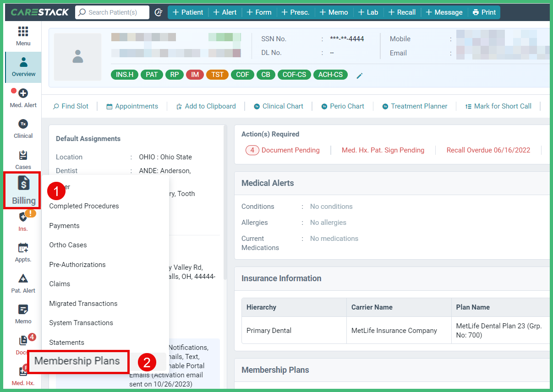Click the Find Slot option
This screenshot has width=553, height=392.
pos(71,106)
